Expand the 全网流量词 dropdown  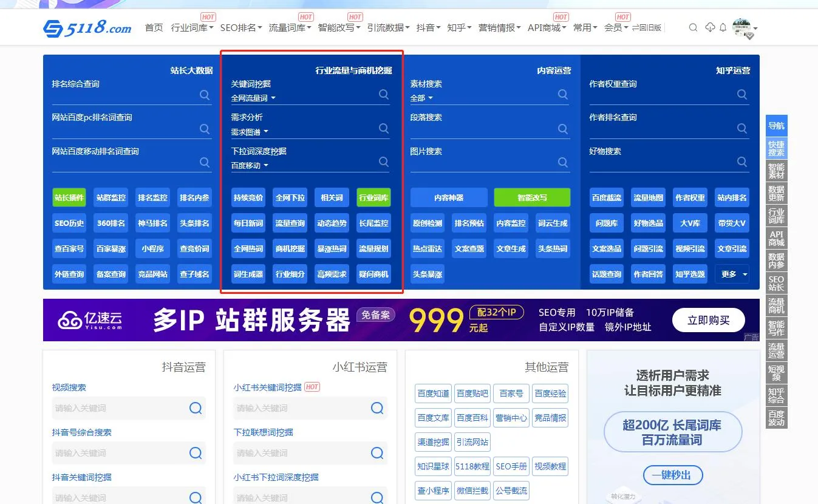(x=253, y=98)
